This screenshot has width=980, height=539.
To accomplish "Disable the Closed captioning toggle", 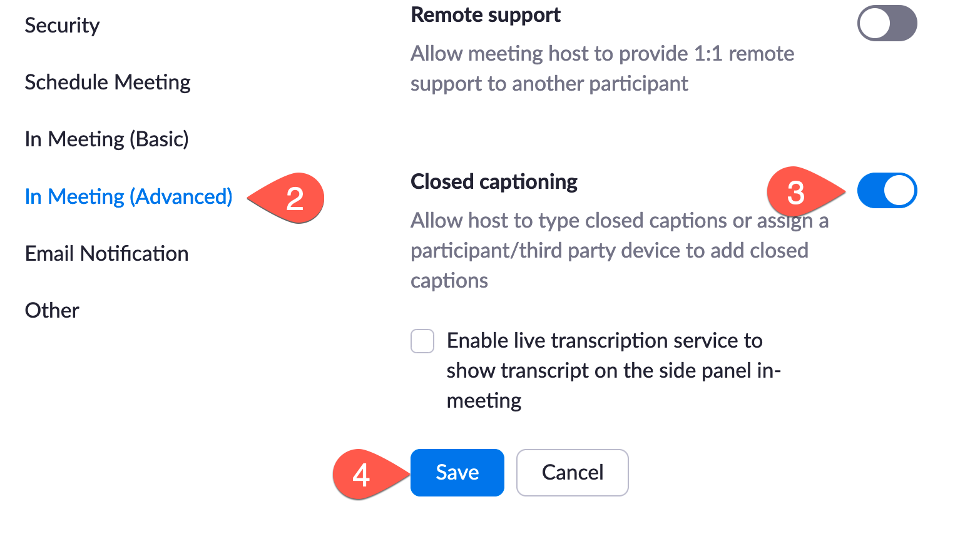I will coord(887,191).
